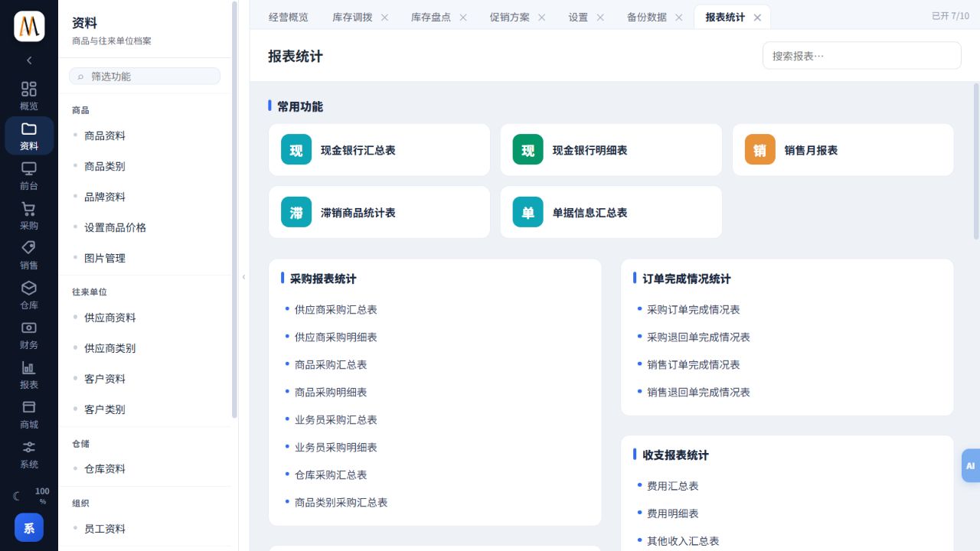Open 采购订单完成情况表 report link
Image resolution: width=980 pixels, height=551 pixels.
(x=694, y=310)
